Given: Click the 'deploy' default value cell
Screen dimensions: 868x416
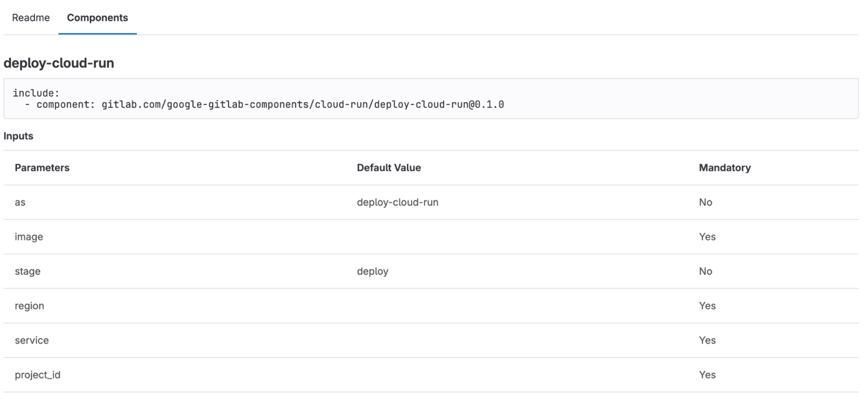Looking at the screenshot, I should [373, 272].
